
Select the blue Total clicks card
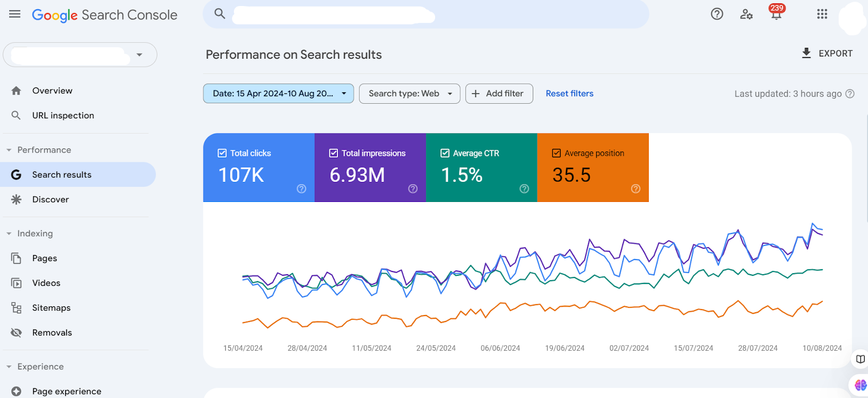pos(259,168)
